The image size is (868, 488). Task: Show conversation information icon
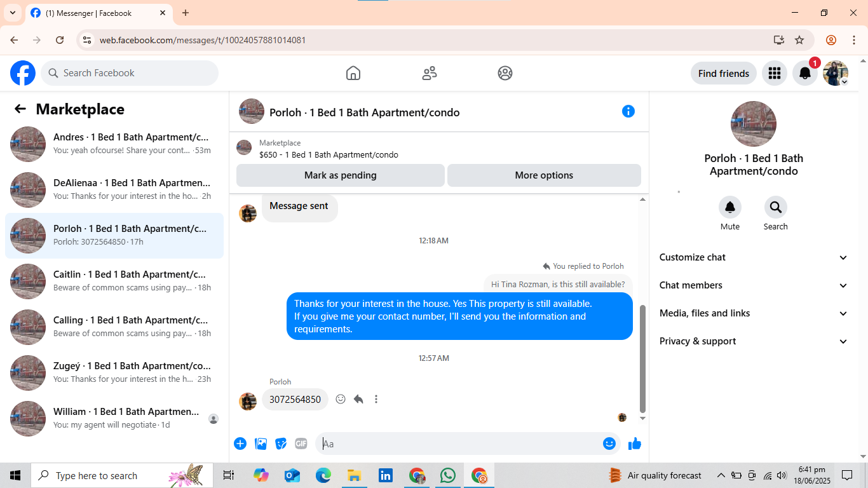pyautogui.click(x=628, y=111)
